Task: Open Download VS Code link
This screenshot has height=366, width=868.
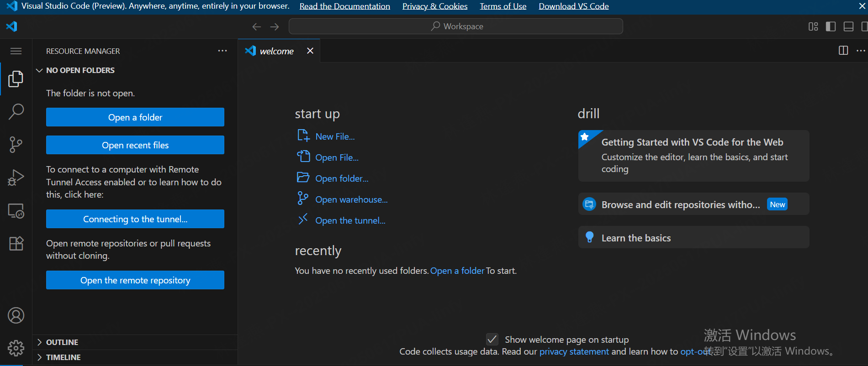Action: pyautogui.click(x=574, y=6)
